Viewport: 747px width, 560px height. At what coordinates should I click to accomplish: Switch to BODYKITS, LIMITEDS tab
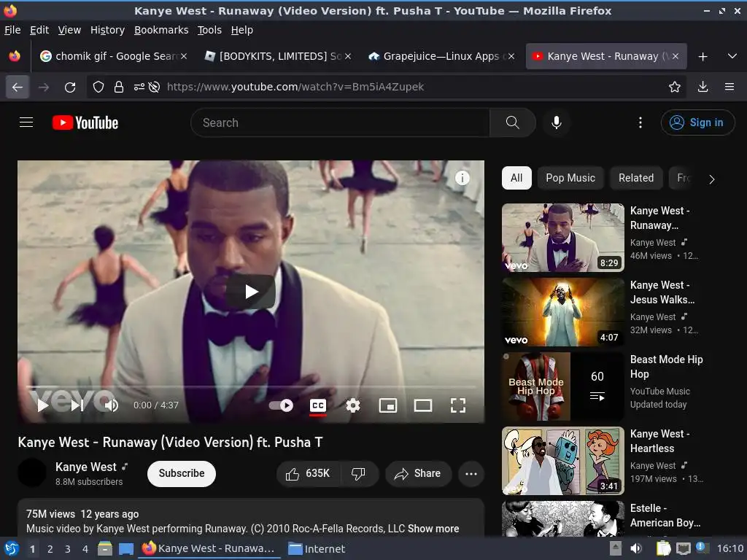coord(278,57)
